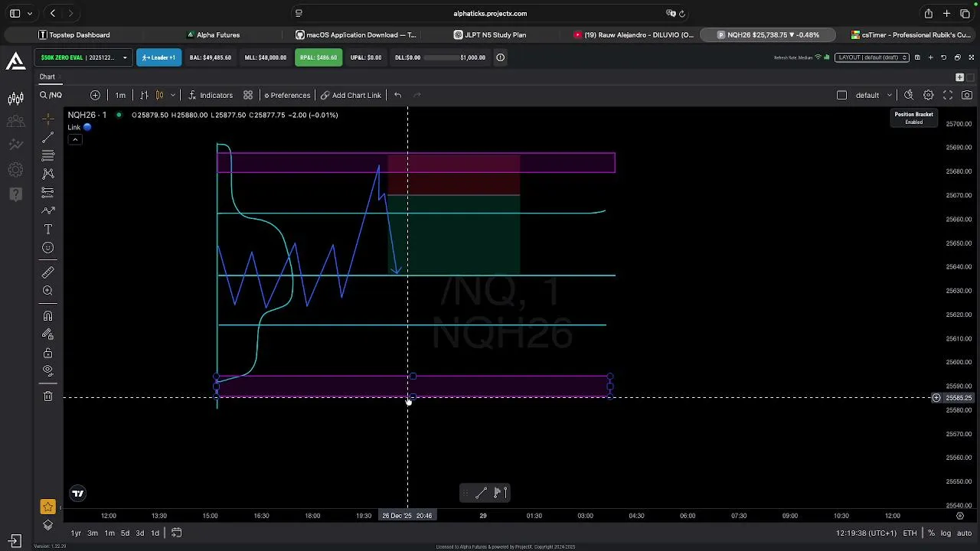This screenshot has width=980, height=551.
Task: Select the 5d date range
Action: (x=125, y=533)
